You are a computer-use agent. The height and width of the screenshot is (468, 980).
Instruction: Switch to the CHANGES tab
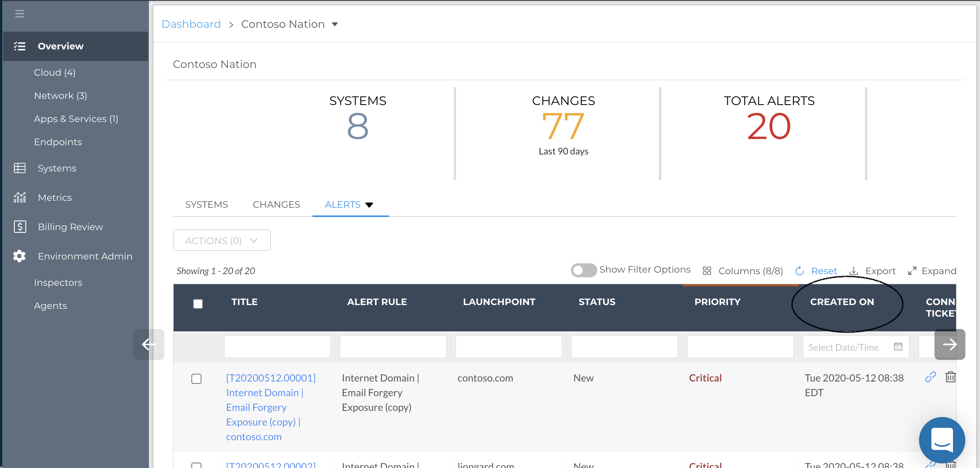[x=276, y=205]
